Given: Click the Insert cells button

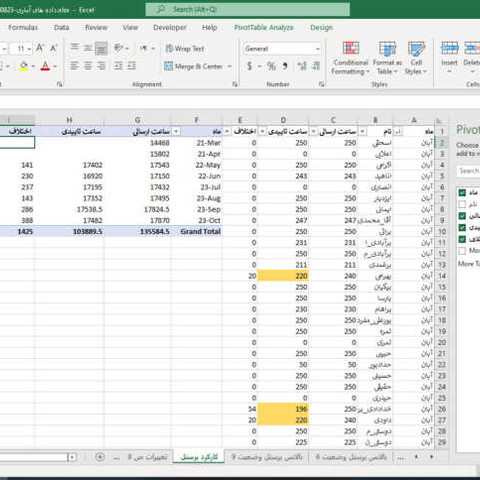Looking at the screenshot, I should (x=449, y=58).
